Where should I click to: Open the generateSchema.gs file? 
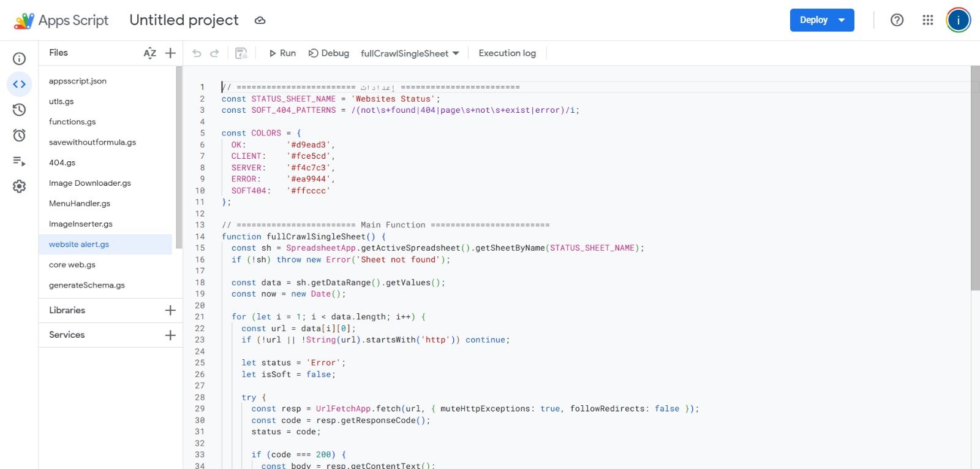[x=87, y=285]
